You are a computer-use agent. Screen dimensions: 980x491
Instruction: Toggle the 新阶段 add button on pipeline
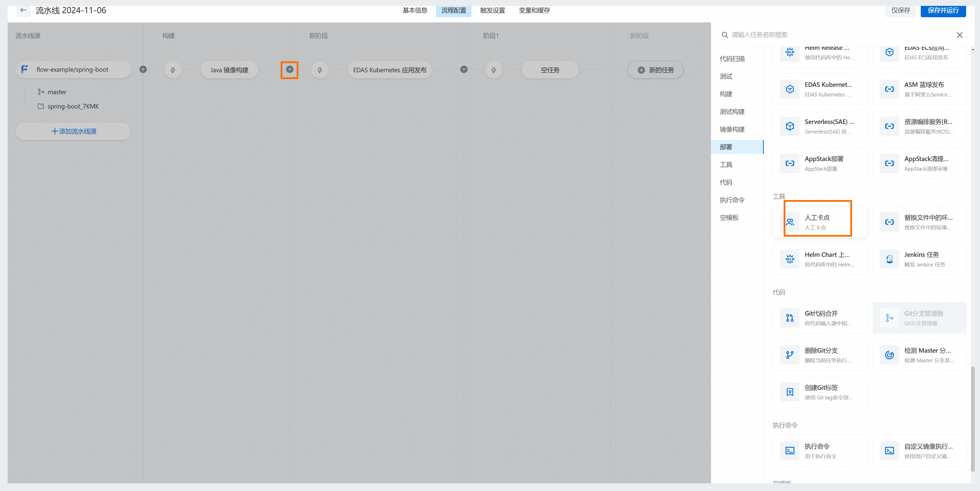coord(290,70)
